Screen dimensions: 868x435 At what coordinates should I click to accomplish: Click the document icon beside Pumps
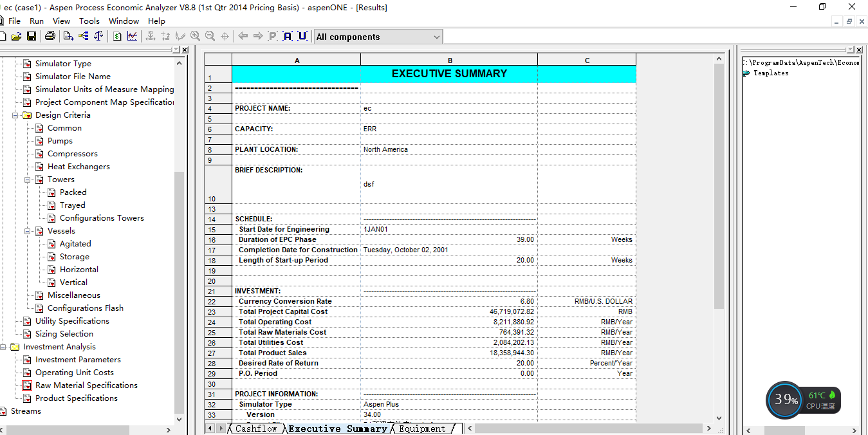[39, 141]
